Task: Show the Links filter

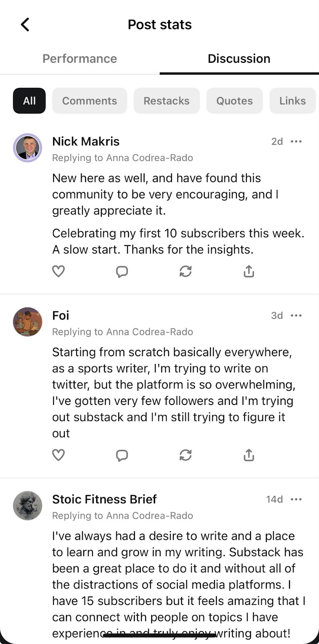Action: 292,101
